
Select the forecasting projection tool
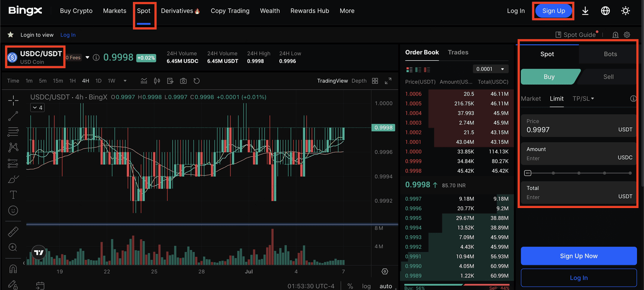[13, 163]
